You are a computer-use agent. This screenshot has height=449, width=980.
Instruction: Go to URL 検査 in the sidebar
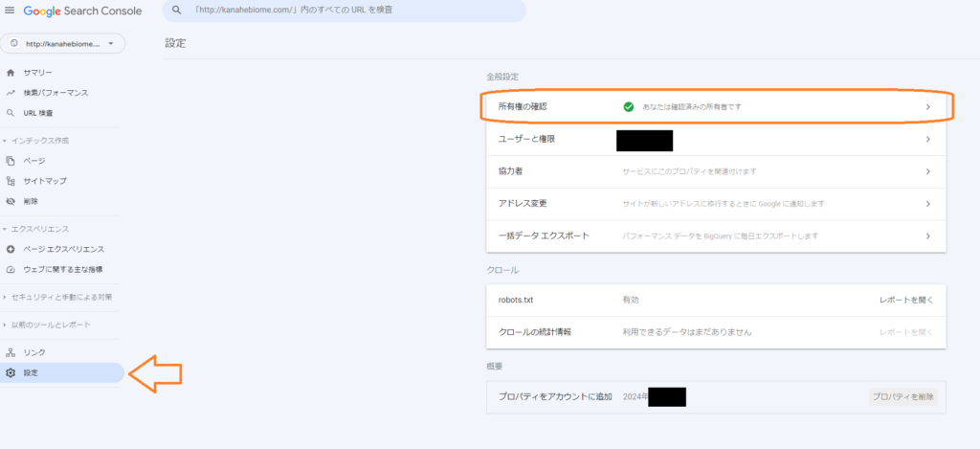(38, 113)
